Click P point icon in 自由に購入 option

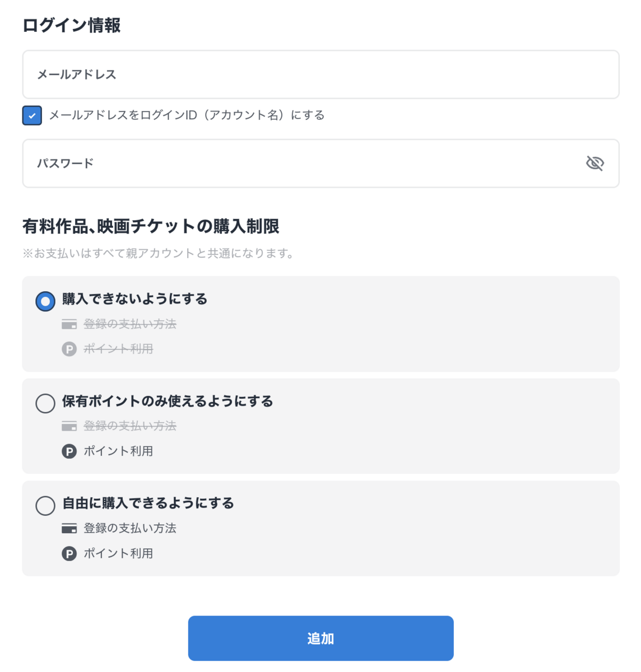coord(69,554)
